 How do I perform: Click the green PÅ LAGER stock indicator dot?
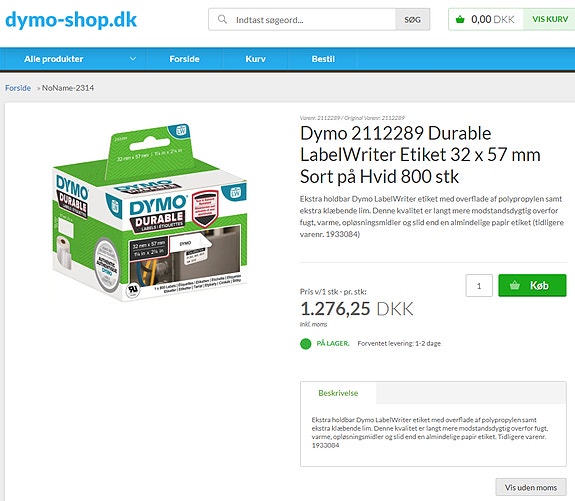[x=305, y=344]
